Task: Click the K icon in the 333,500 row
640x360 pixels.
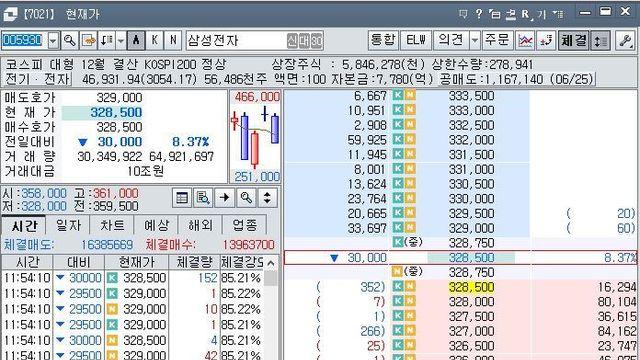Action: click(398, 96)
